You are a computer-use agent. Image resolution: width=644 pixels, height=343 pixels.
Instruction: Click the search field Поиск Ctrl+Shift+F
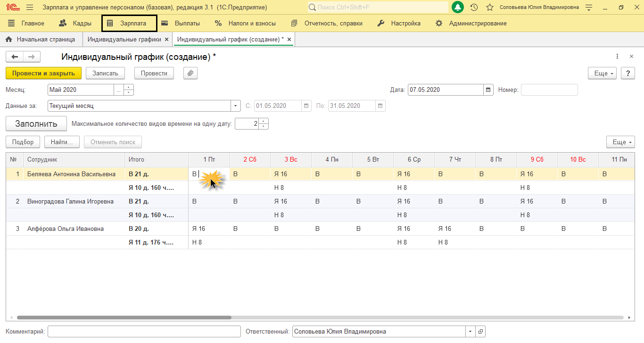(378, 8)
